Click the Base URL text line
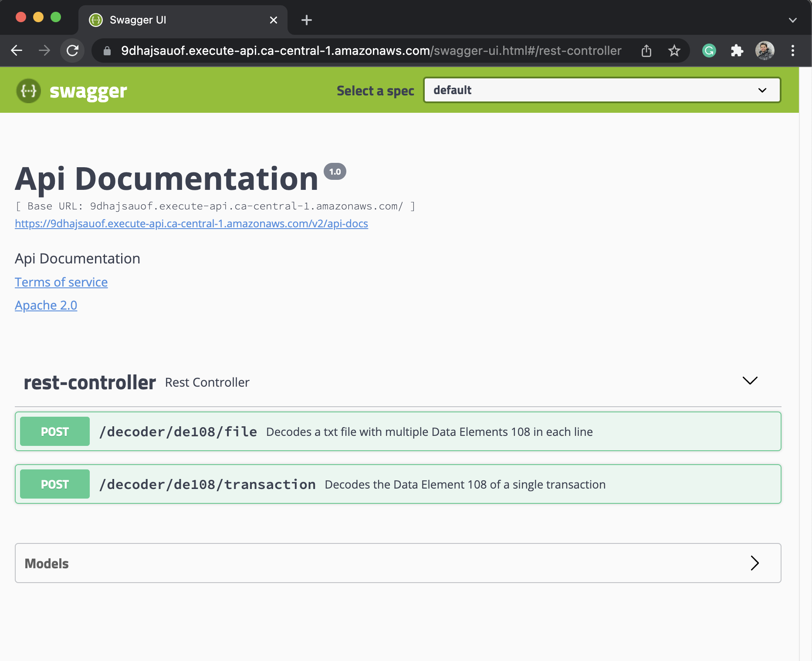The image size is (812, 661). coord(215,206)
